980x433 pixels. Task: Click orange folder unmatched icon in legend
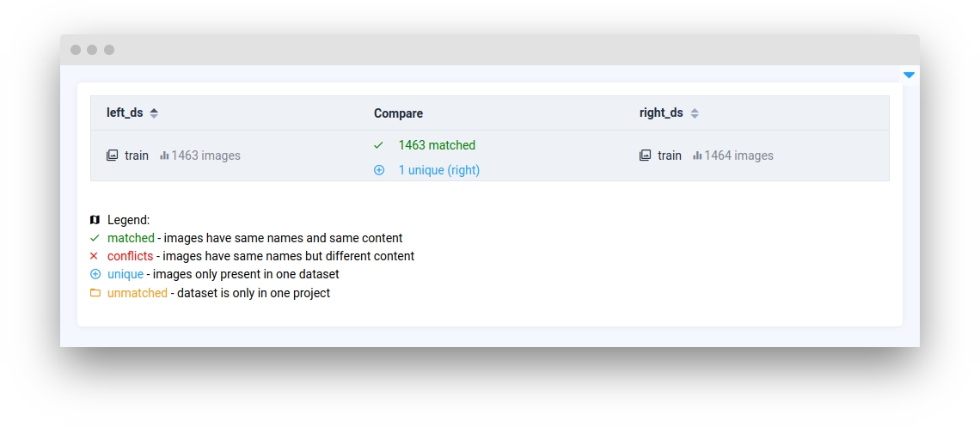coord(95,293)
